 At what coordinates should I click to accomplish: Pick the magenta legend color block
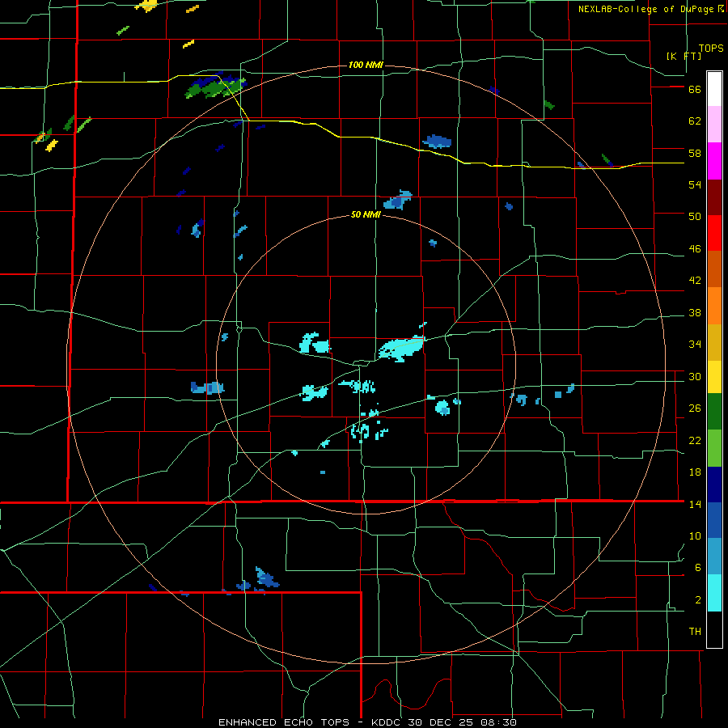(x=714, y=161)
